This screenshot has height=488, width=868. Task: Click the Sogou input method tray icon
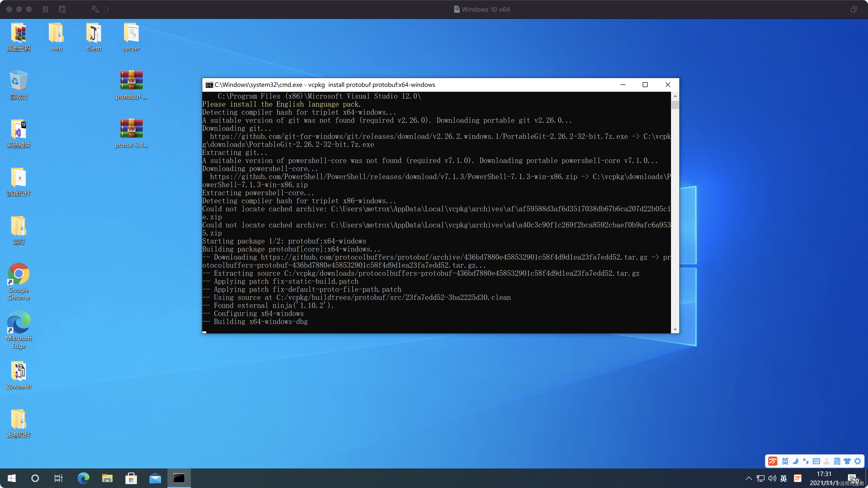pos(797,478)
